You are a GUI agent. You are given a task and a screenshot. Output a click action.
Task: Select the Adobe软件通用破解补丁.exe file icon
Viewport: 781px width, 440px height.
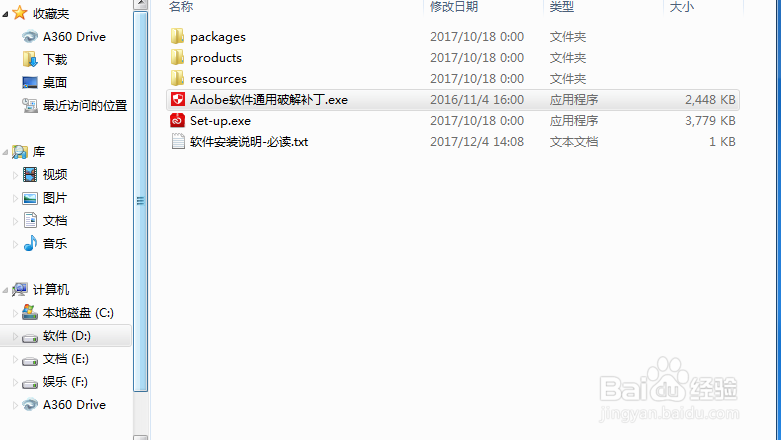tap(177, 100)
